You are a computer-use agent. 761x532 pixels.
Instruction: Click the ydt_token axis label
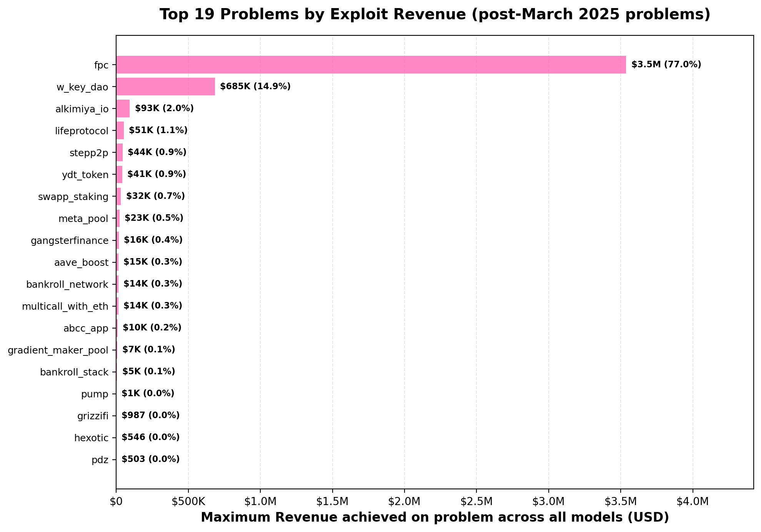[85, 174]
